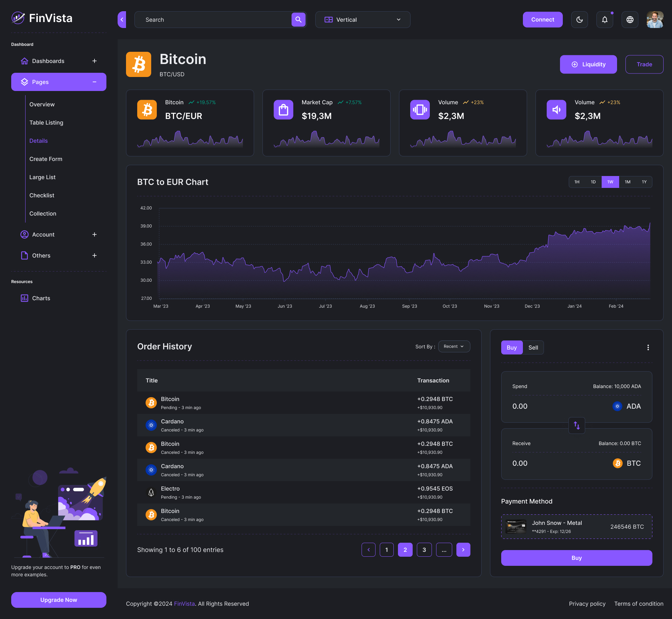Click the swap arrows between Spend and Receive
This screenshot has height=619, width=672.
click(576, 426)
